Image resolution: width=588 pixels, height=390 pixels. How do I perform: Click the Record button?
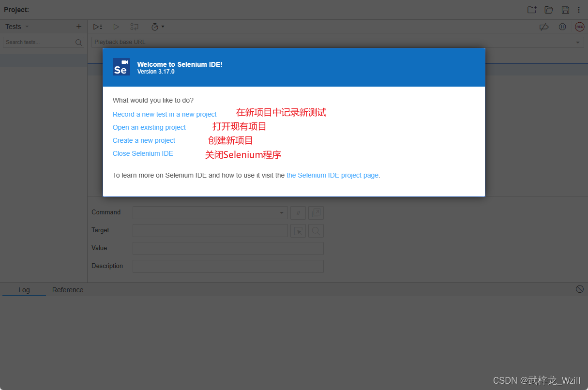point(579,27)
